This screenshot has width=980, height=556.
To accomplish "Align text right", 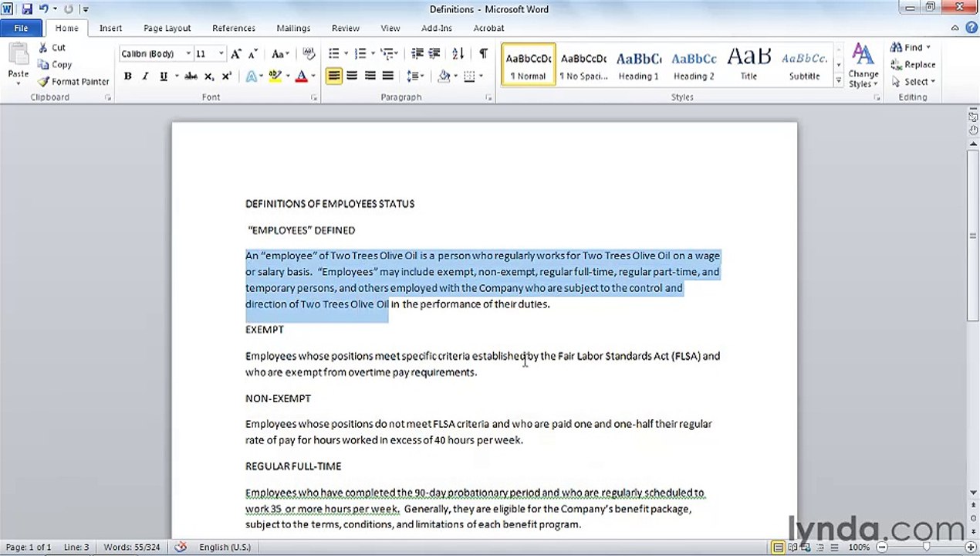I will [x=370, y=76].
